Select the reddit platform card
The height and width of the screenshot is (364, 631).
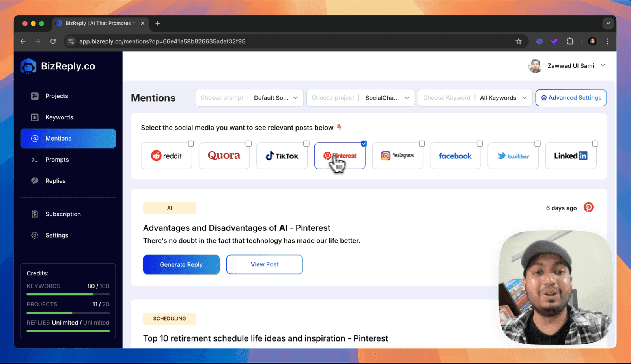(x=166, y=156)
